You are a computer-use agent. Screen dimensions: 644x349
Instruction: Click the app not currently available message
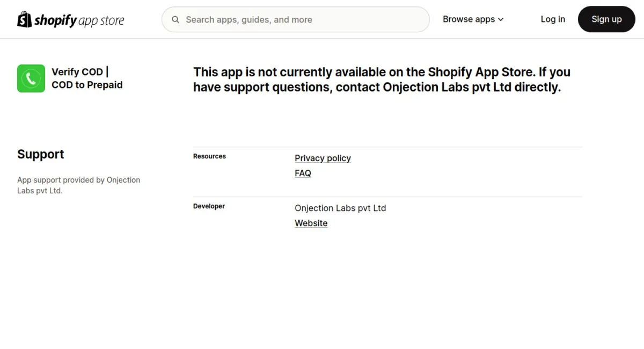click(x=382, y=79)
